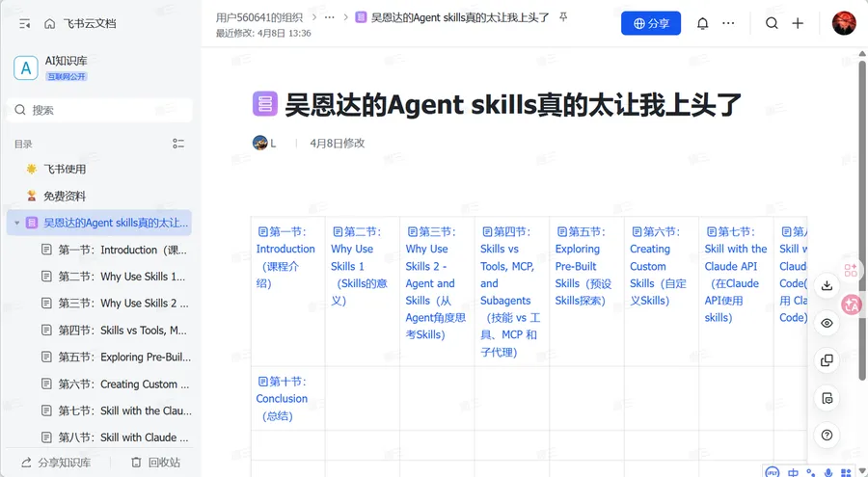Open 第七节: Skill with the Clau... in the sidebar
Image resolution: width=868 pixels, height=477 pixels.
click(x=125, y=411)
